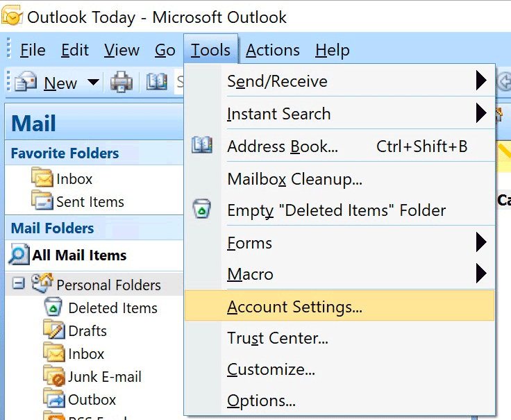Select Drafts in the folder tree
This screenshot has width=511, height=420.
87,330
